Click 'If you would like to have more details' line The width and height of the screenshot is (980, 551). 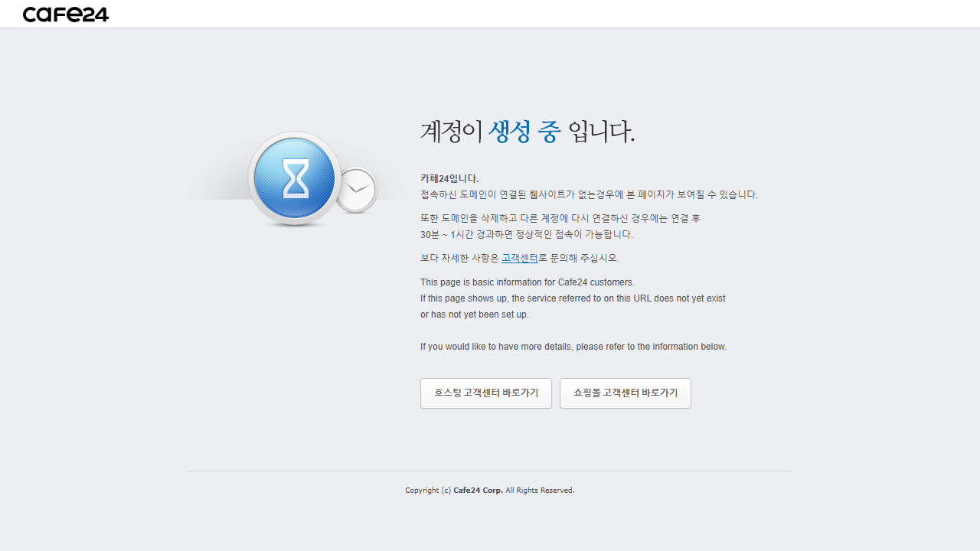click(x=573, y=347)
